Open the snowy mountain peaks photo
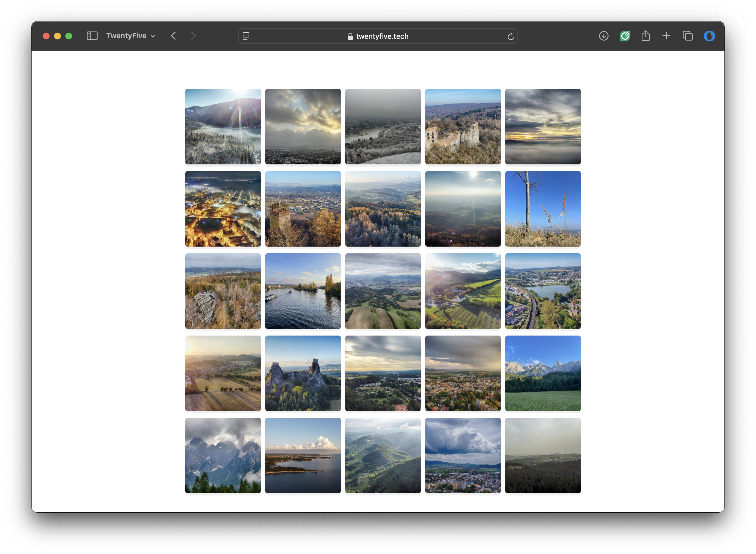The height and width of the screenshot is (554, 756). (223, 456)
